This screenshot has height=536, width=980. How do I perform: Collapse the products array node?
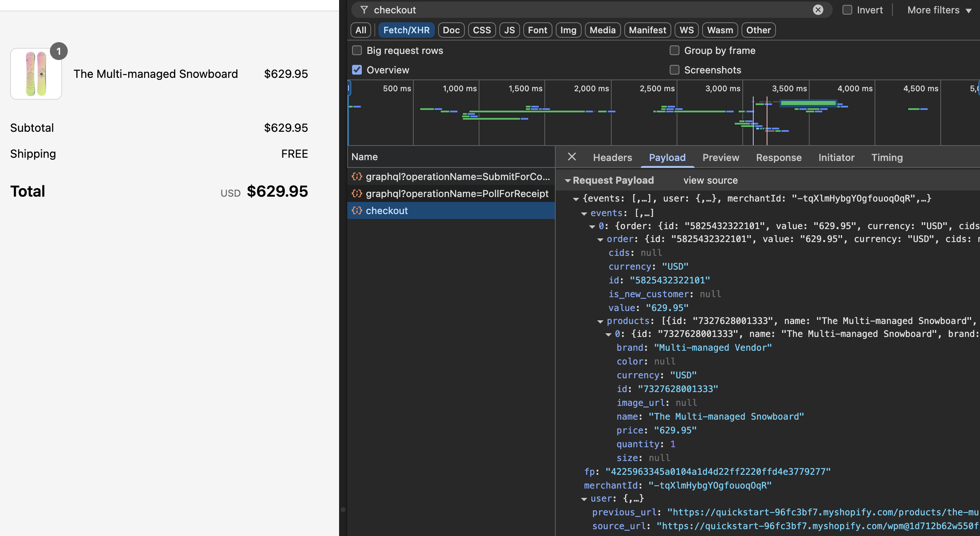click(x=600, y=321)
